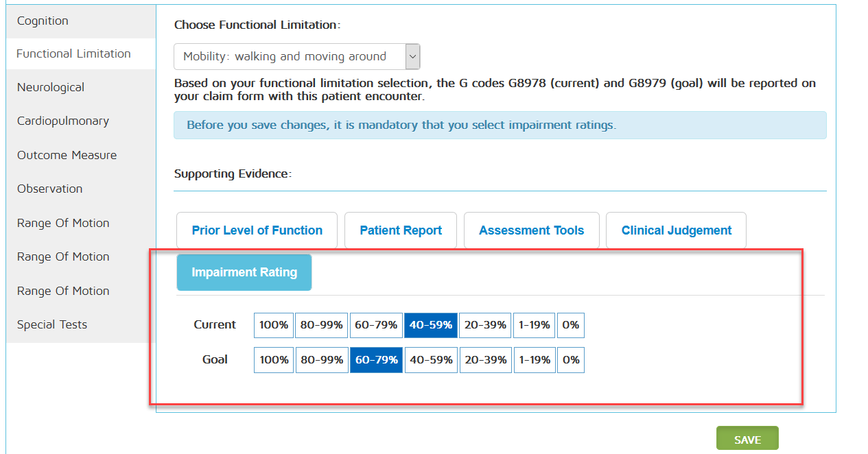Select 80-99% in the Current row
The width and height of the screenshot is (868, 454).
pos(322,325)
